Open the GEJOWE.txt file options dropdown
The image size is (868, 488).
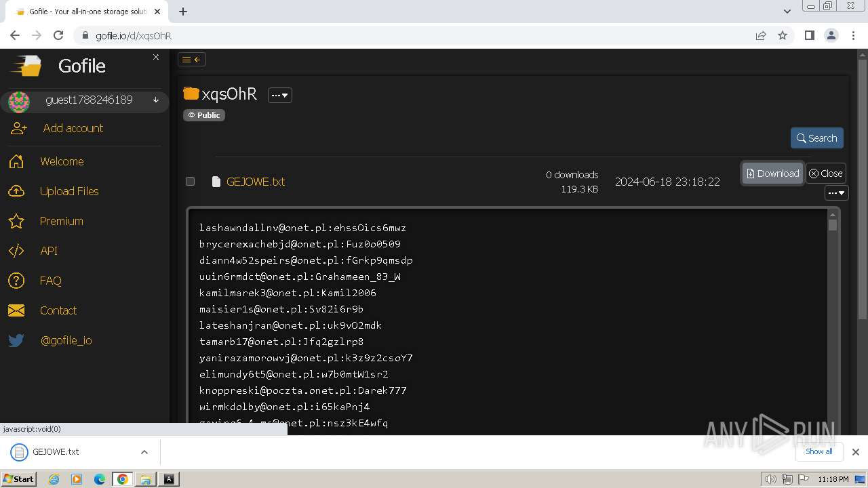click(x=837, y=193)
